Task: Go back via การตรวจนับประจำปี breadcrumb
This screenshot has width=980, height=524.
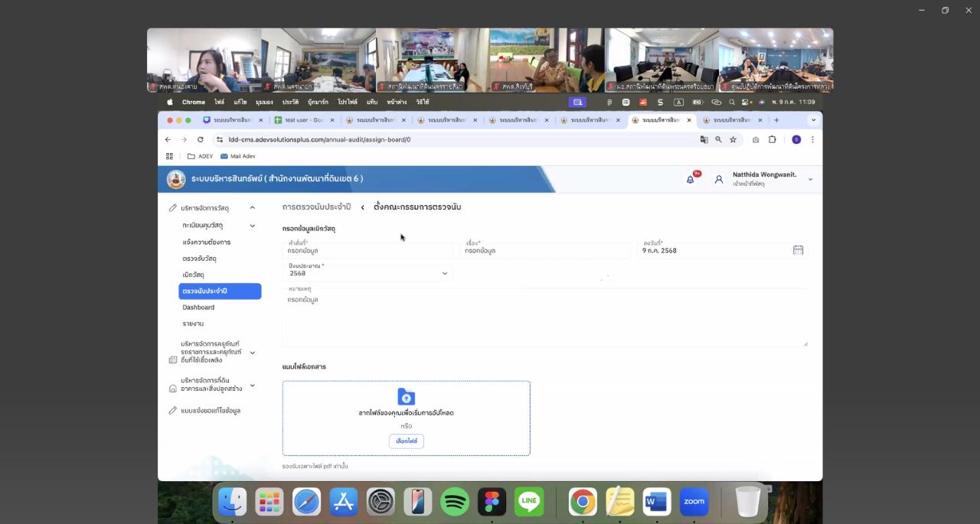Action: coord(316,207)
